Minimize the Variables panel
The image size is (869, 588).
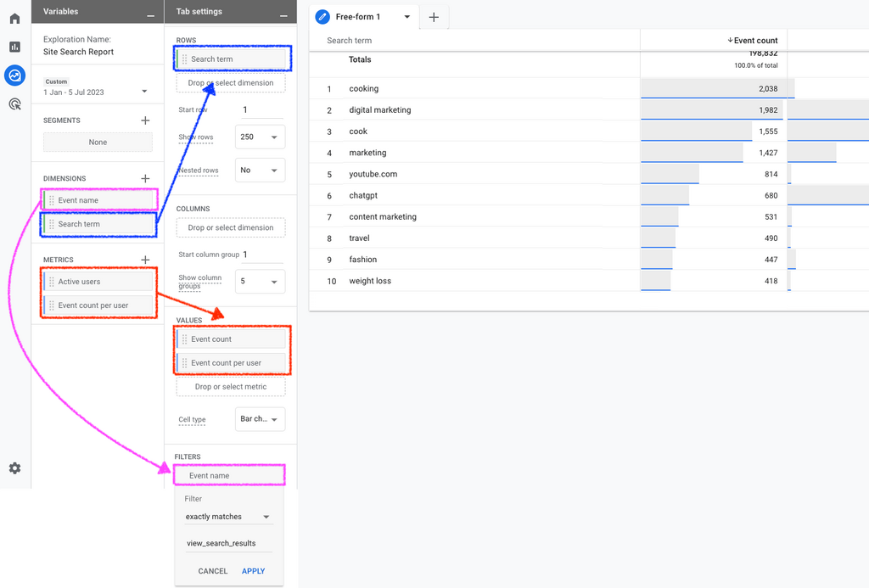tap(150, 13)
